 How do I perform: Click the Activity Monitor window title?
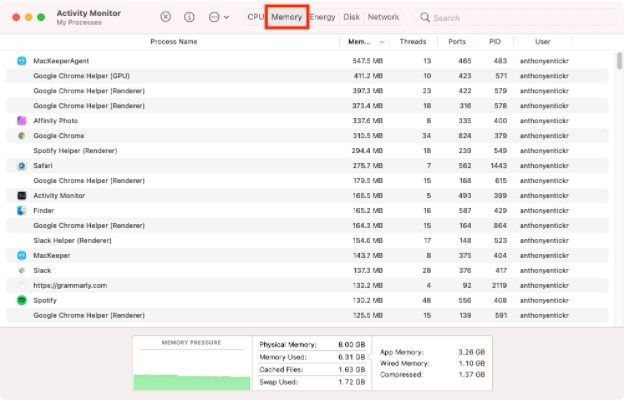click(x=88, y=13)
